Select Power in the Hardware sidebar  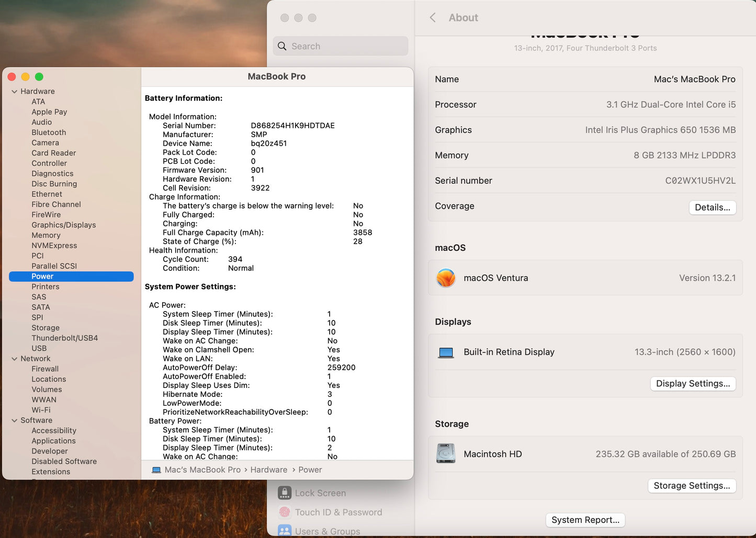(x=42, y=276)
